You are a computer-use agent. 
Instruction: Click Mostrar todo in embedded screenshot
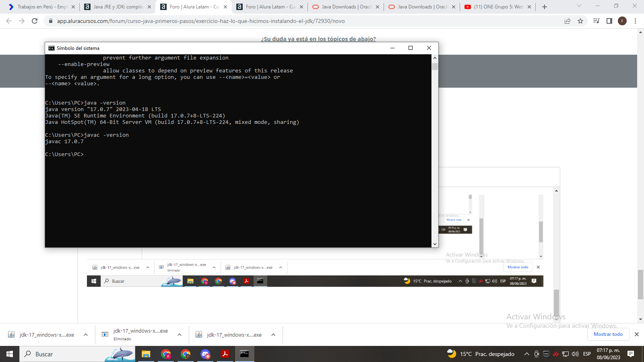[x=518, y=267]
